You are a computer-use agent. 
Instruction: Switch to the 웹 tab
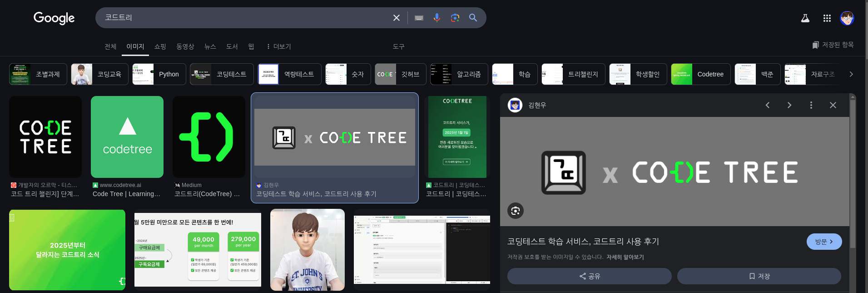pos(251,46)
